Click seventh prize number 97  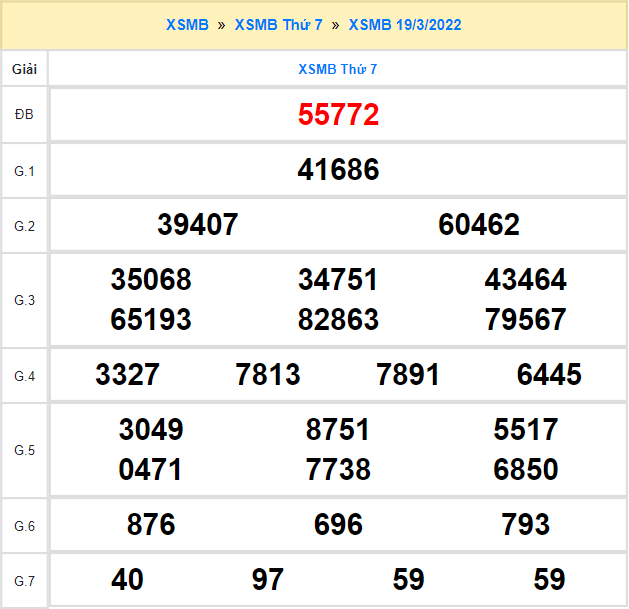[x=268, y=579]
